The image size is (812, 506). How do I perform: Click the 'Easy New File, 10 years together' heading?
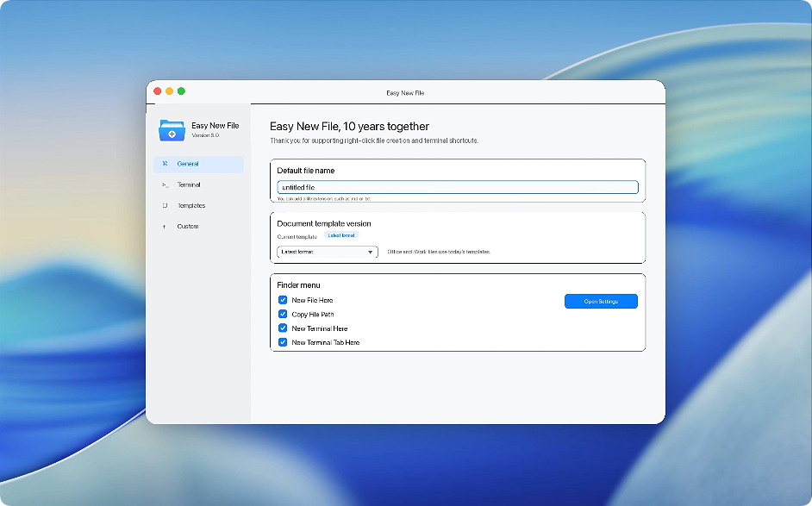click(350, 127)
